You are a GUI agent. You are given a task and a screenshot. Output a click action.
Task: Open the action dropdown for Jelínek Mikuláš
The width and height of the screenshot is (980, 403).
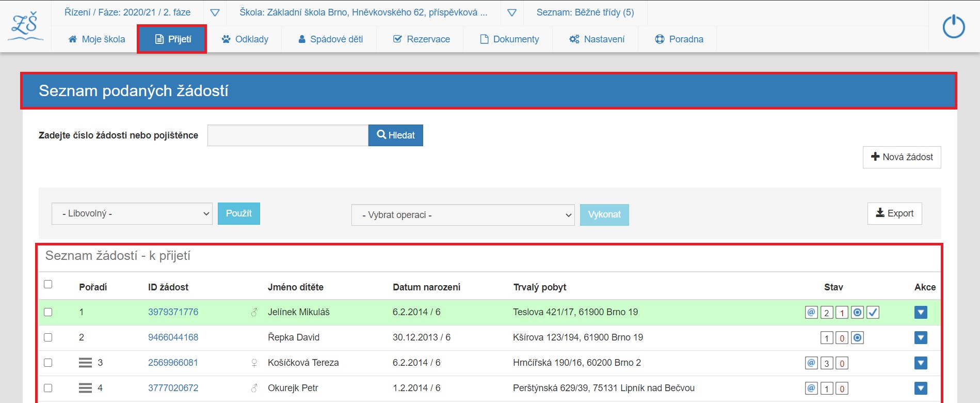[921, 312]
